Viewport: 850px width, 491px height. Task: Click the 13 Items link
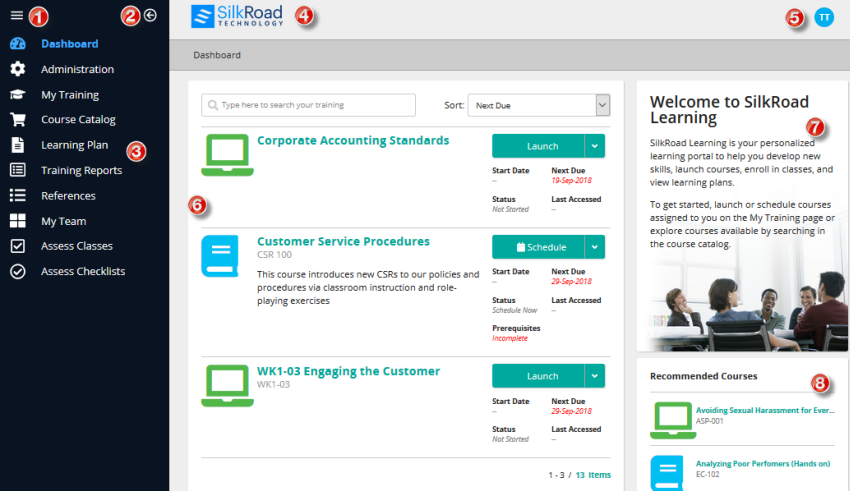point(593,475)
